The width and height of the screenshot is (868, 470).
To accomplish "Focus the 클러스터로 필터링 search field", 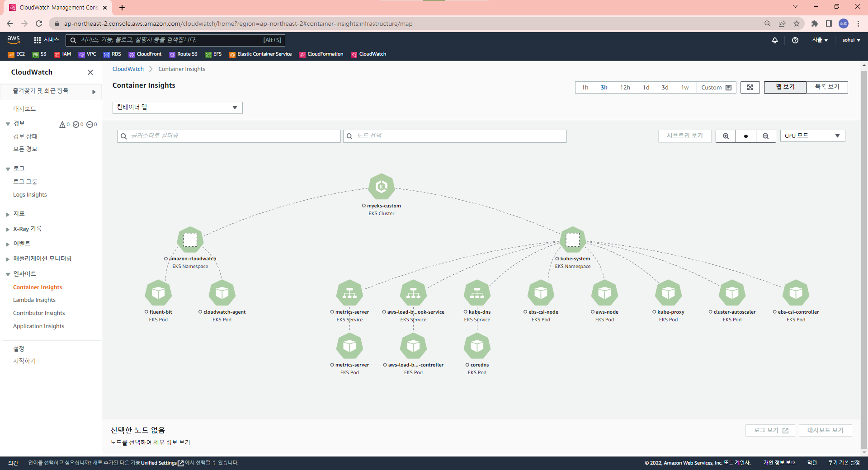I will tap(229, 136).
